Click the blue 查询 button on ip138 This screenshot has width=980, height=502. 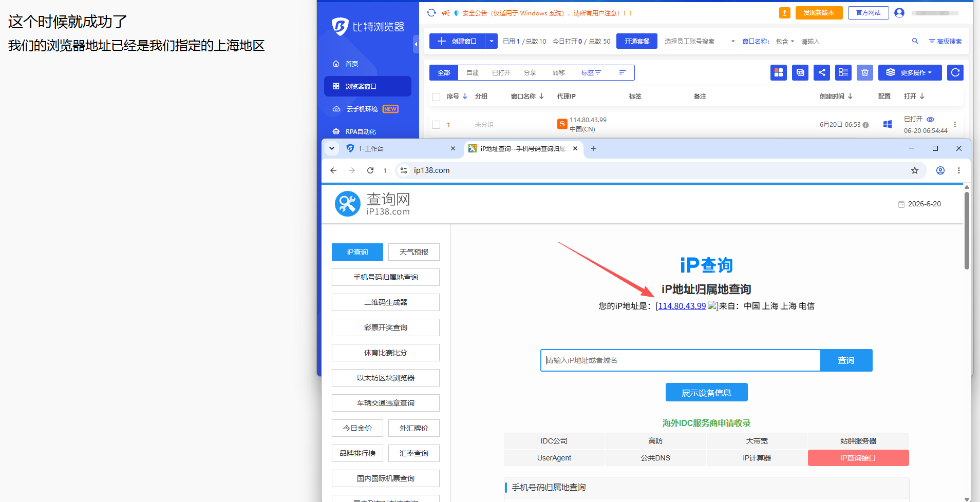click(x=846, y=360)
